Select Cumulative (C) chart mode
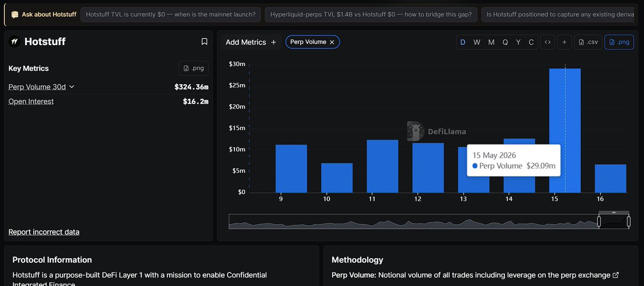 click(x=531, y=42)
